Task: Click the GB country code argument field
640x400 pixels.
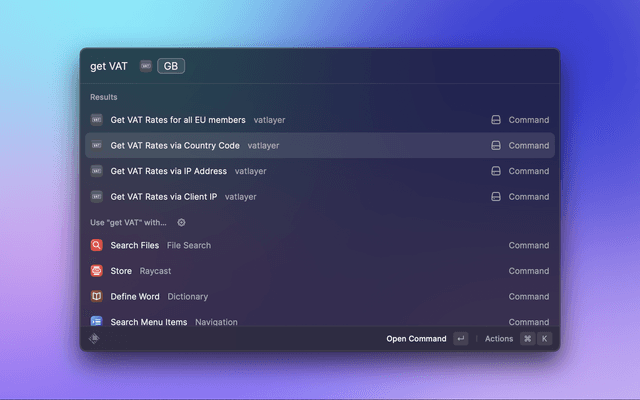Action: pyautogui.click(x=171, y=66)
